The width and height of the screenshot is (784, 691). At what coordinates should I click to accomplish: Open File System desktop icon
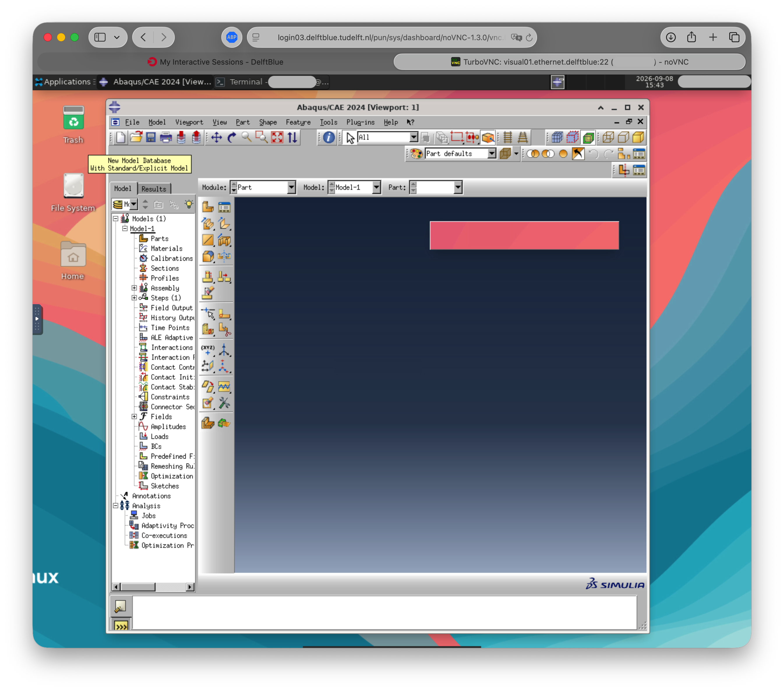click(x=73, y=192)
